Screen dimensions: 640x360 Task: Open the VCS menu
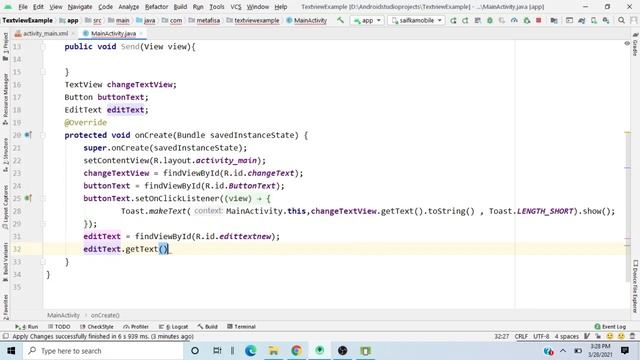coord(236,7)
